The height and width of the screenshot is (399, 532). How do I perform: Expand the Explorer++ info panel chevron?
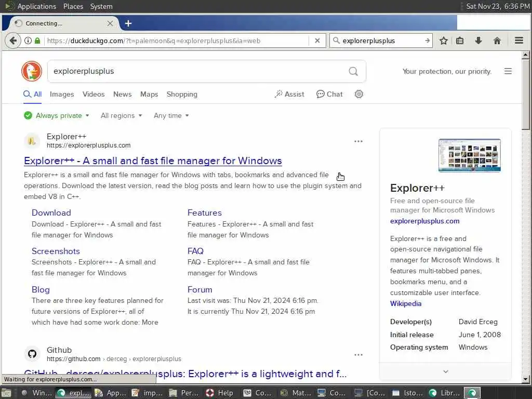click(x=445, y=371)
